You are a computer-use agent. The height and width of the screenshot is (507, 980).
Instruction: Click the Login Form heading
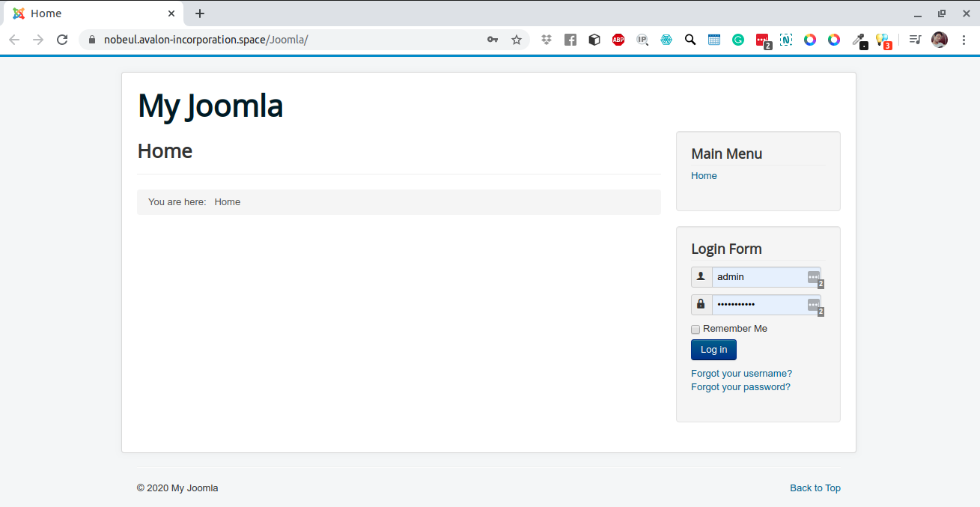point(726,249)
